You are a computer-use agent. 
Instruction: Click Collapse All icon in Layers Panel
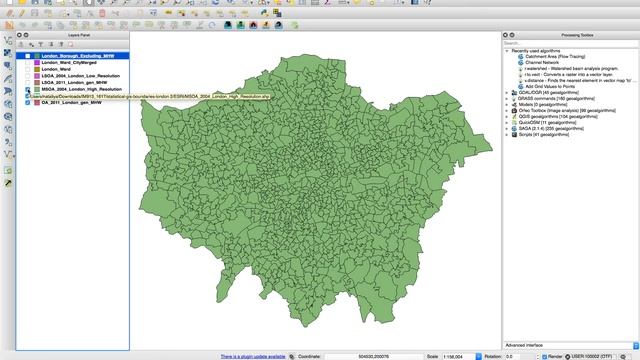61,44
